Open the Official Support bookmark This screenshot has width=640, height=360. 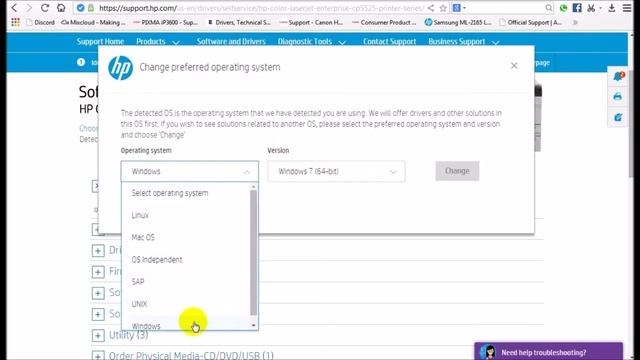click(531, 22)
